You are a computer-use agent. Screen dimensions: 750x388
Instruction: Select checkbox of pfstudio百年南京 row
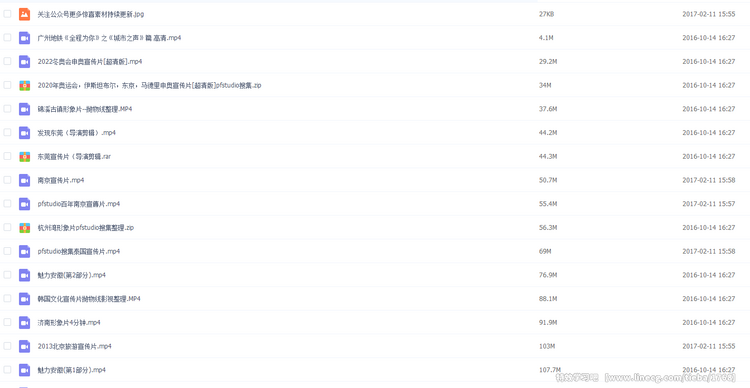tap(7, 203)
